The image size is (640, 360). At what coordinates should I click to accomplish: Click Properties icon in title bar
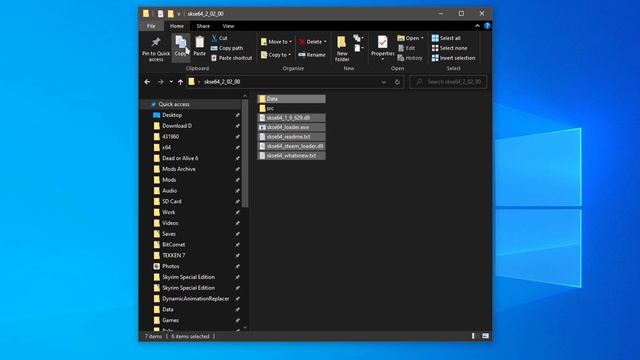pos(160,14)
